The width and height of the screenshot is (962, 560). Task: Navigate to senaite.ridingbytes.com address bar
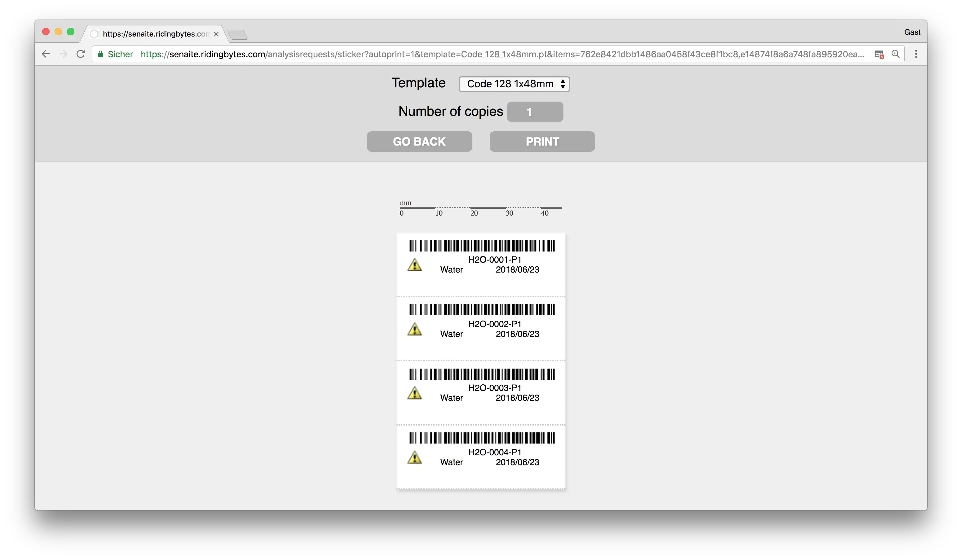tap(504, 54)
